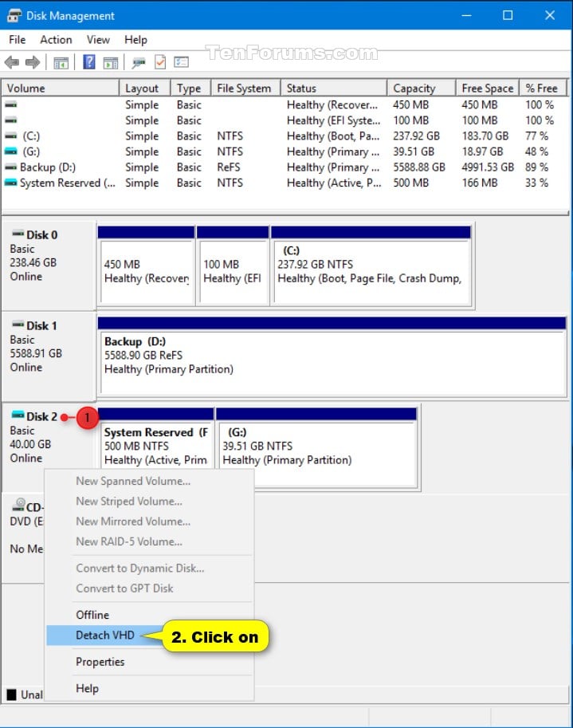Choose Properties in the context menu
The width and height of the screenshot is (573, 728).
click(150, 662)
